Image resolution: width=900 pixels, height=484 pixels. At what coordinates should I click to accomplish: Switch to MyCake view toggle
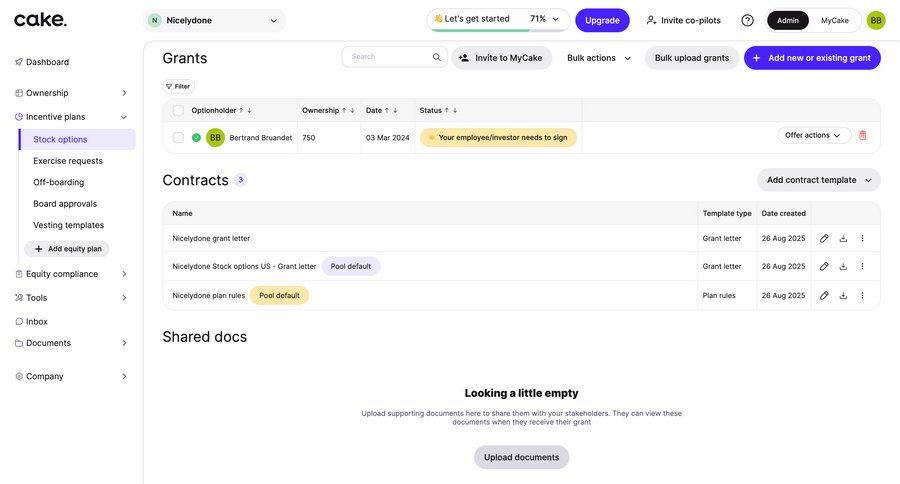tap(835, 21)
